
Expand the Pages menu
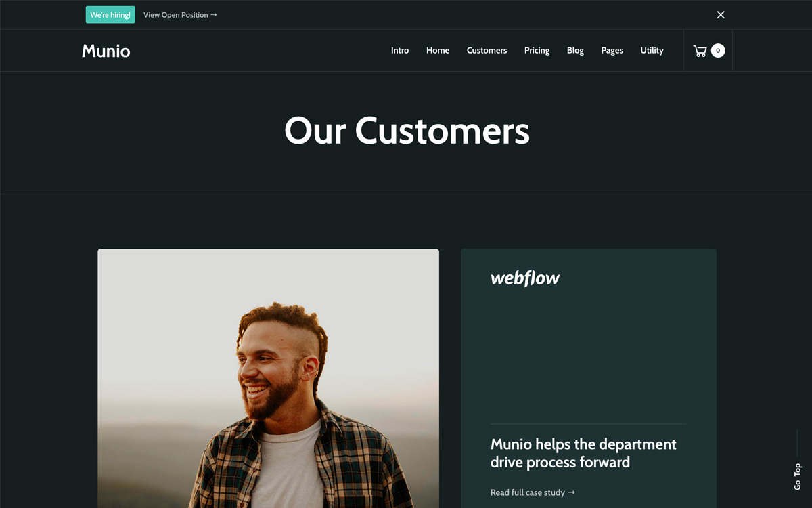click(x=612, y=51)
